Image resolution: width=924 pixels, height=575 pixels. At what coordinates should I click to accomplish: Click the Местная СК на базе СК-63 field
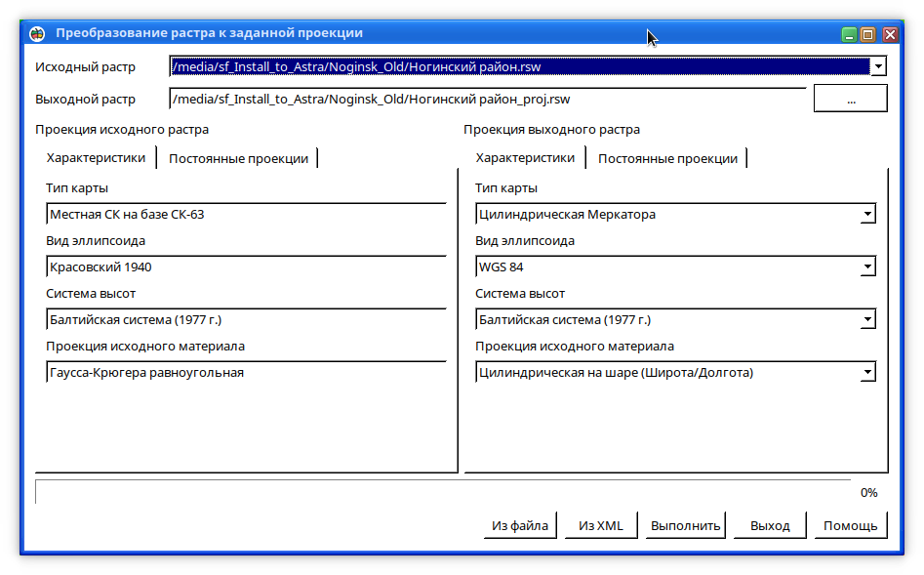[x=246, y=214]
